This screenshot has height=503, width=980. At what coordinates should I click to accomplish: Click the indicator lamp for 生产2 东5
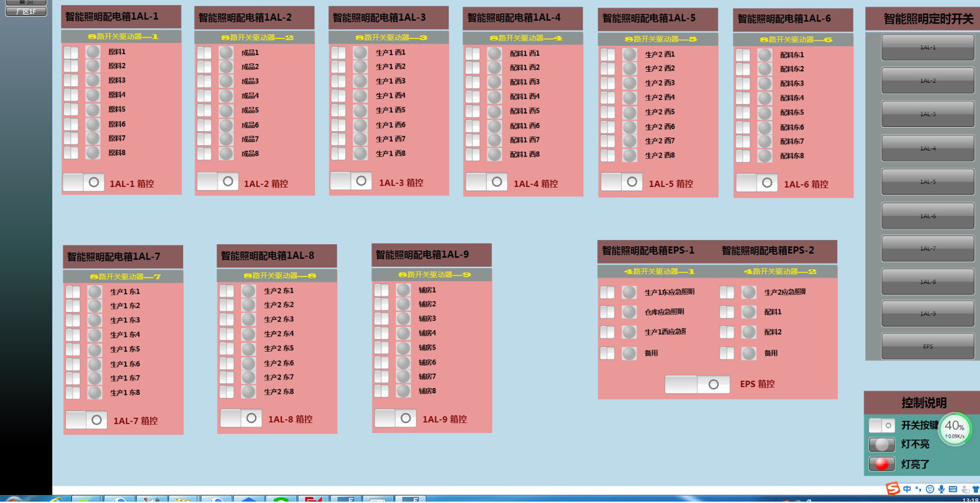248,348
